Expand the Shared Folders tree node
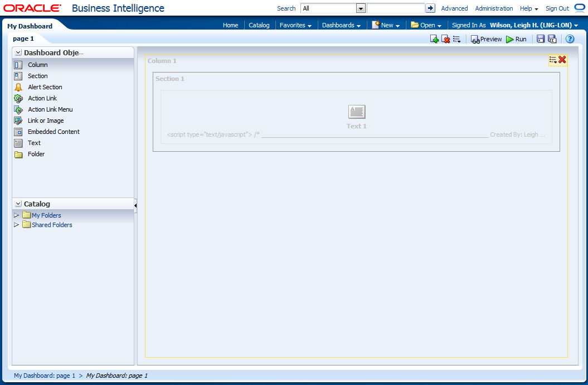 point(17,225)
